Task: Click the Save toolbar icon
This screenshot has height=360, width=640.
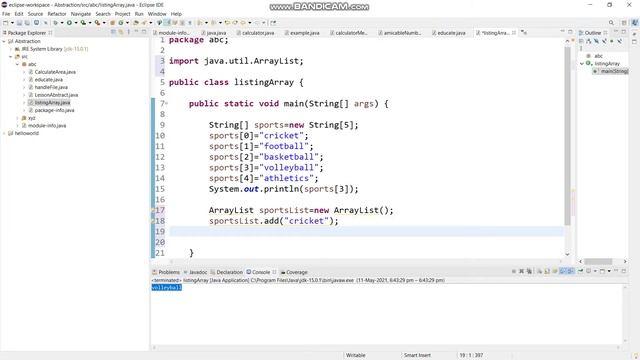Action: [19, 23]
